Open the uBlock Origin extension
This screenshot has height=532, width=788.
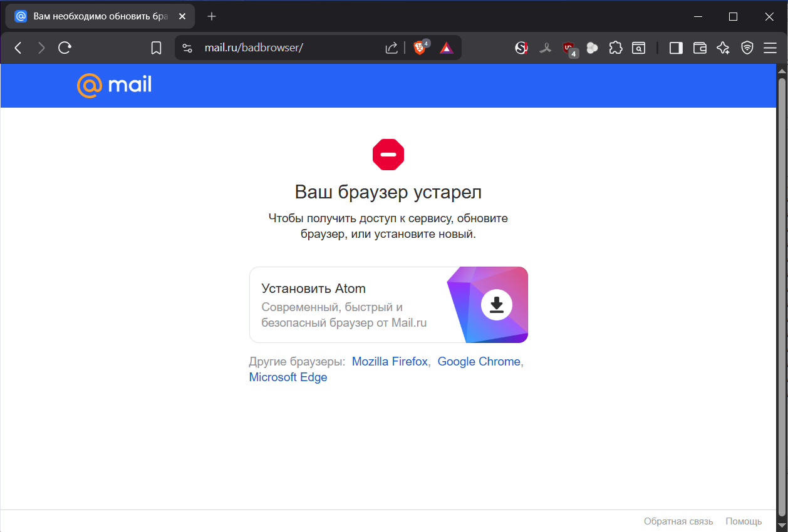(x=569, y=48)
